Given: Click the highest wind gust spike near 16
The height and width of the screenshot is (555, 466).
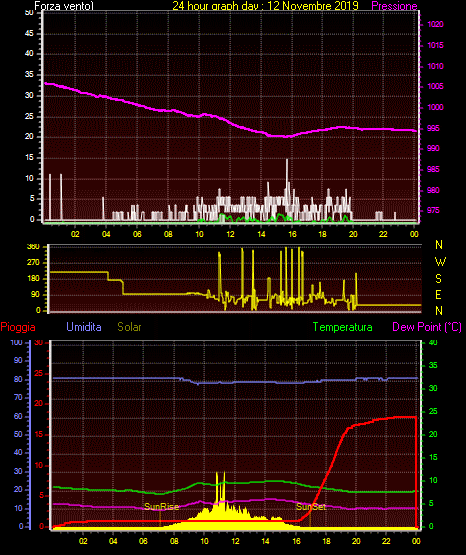Looking at the screenshot, I should [x=287, y=177].
